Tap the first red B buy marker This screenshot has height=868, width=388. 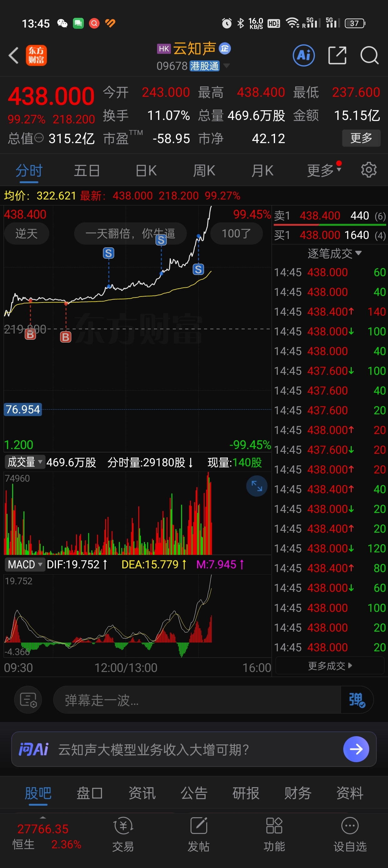(30, 334)
